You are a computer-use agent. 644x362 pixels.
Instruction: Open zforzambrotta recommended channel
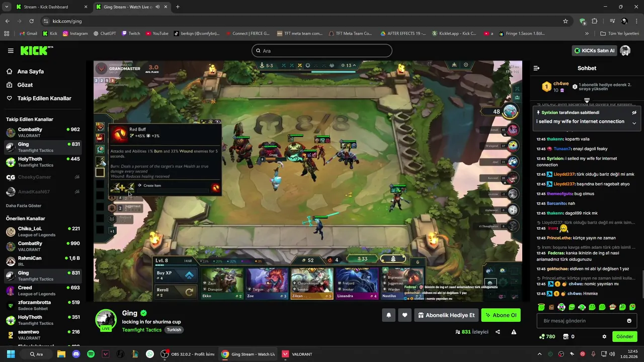pyautogui.click(x=43, y=305)
